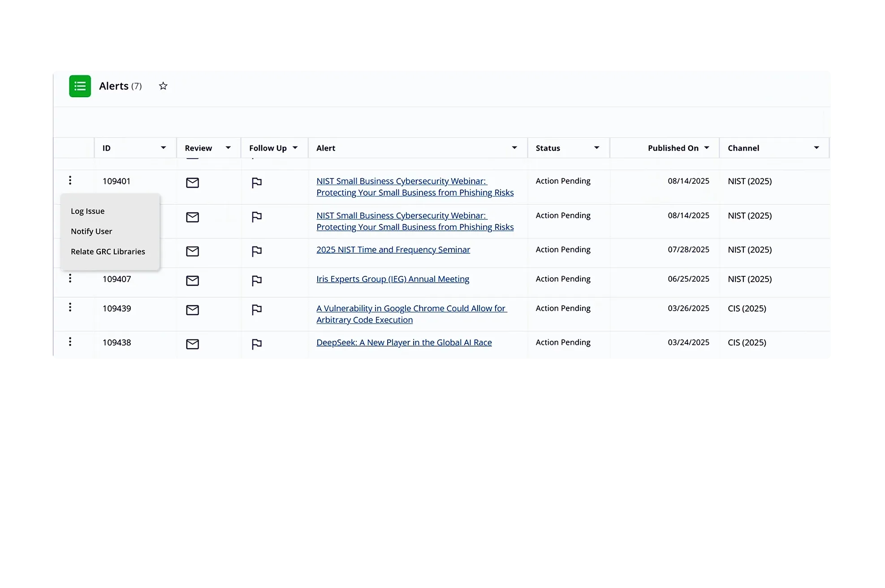Select Relate GRC Libraries menu option
885x588 pixels.
pos(108,252)
